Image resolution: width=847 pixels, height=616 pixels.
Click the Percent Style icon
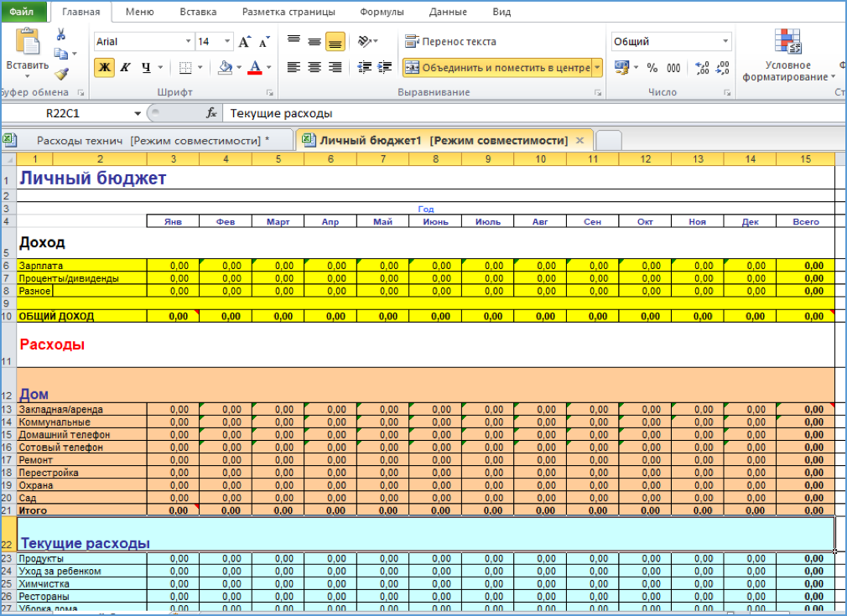click(x=654, y=68)
